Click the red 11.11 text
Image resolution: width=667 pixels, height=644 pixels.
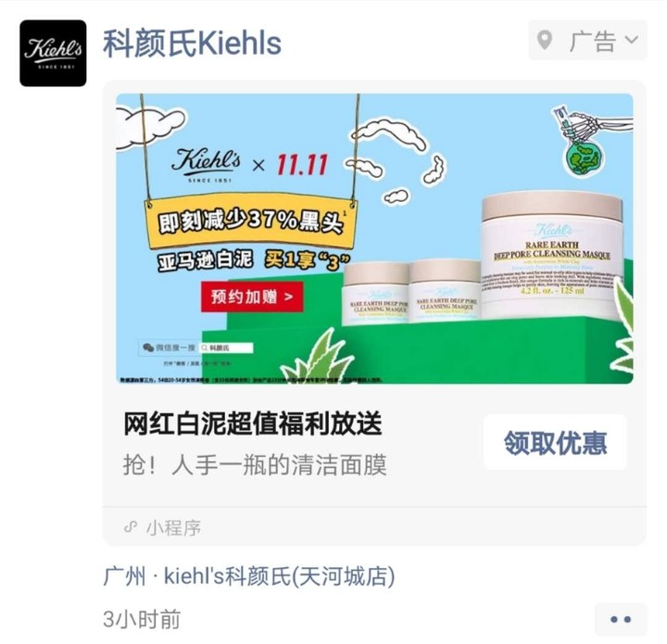point(302,165)
